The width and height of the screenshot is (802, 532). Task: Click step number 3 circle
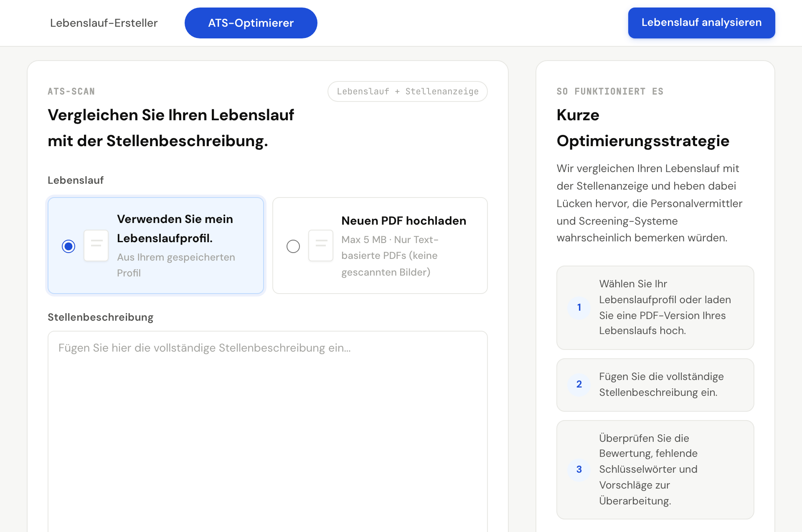579,470
